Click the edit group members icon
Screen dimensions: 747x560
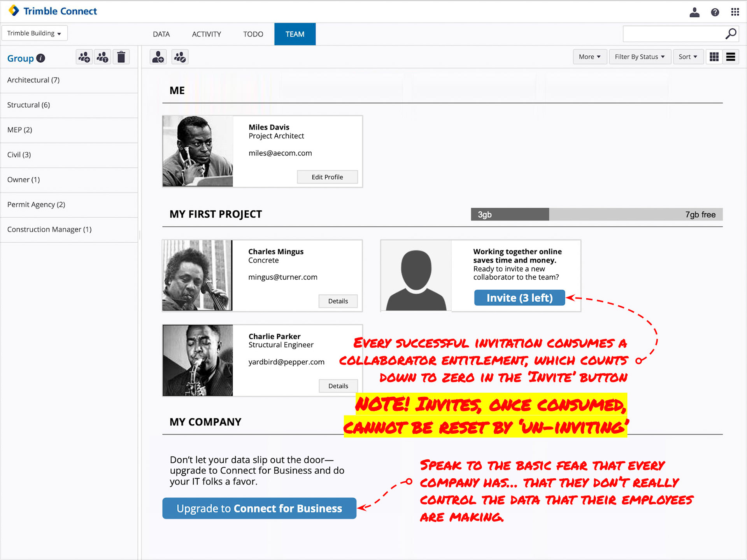click(x=180, y=57)
